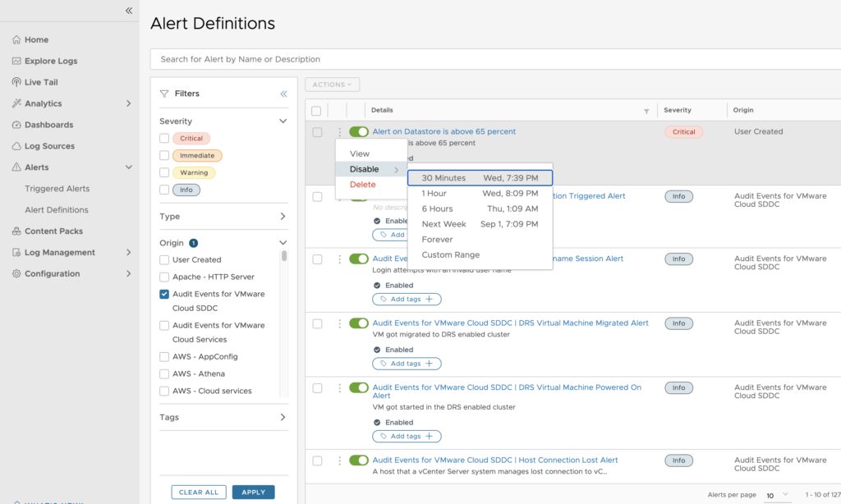This screenshot has height=504, width=841.
Task: Click the Analytics wand icon
Action: [x=16, y=103]
